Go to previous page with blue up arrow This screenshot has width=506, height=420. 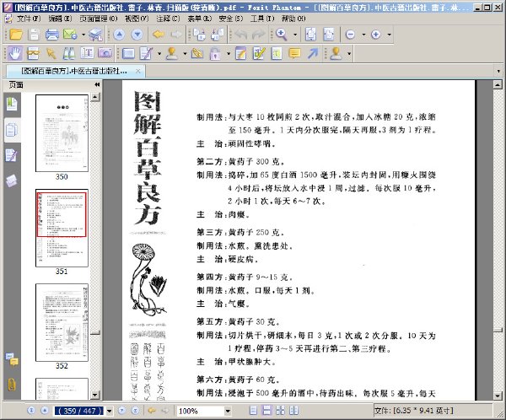tap(119, 35)
